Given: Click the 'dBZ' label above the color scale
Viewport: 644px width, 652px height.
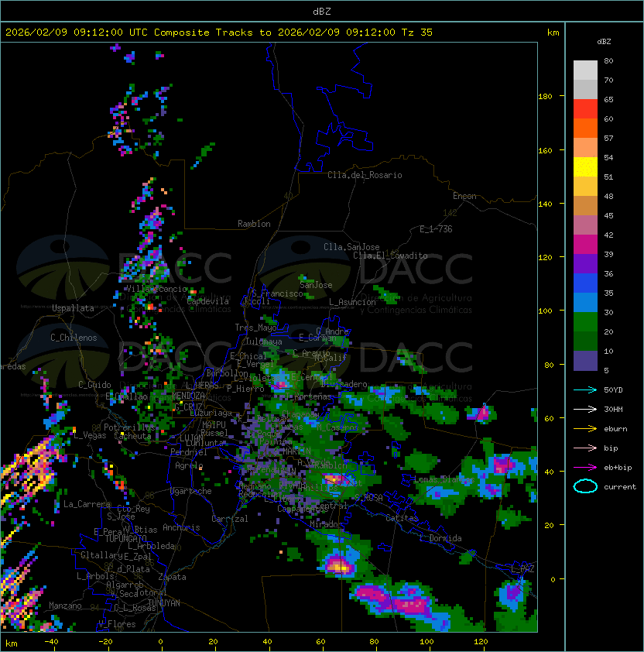Looking at the screenshot, I should point(604,42).
